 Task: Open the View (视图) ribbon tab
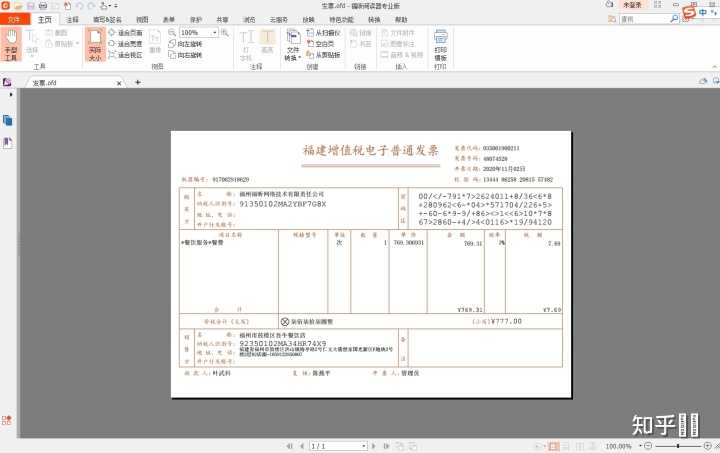pos(142,19)
